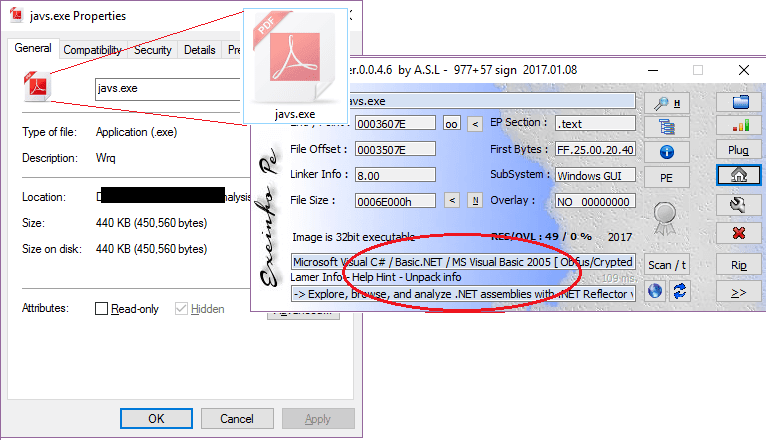Click the Overlay NO 00000000 field
Viewport: 779px width, 441px height.
[x=595, y=201]
